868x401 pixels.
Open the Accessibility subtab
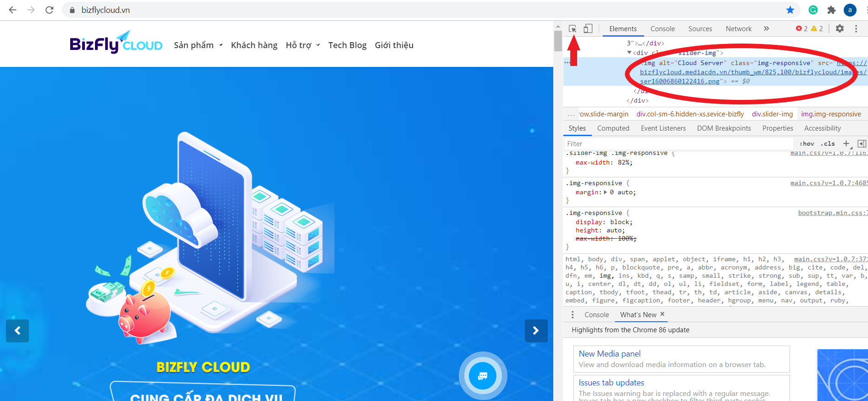822,128
